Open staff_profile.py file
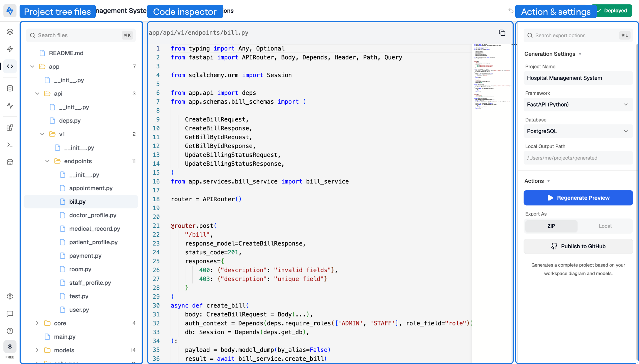 [81, 283]
